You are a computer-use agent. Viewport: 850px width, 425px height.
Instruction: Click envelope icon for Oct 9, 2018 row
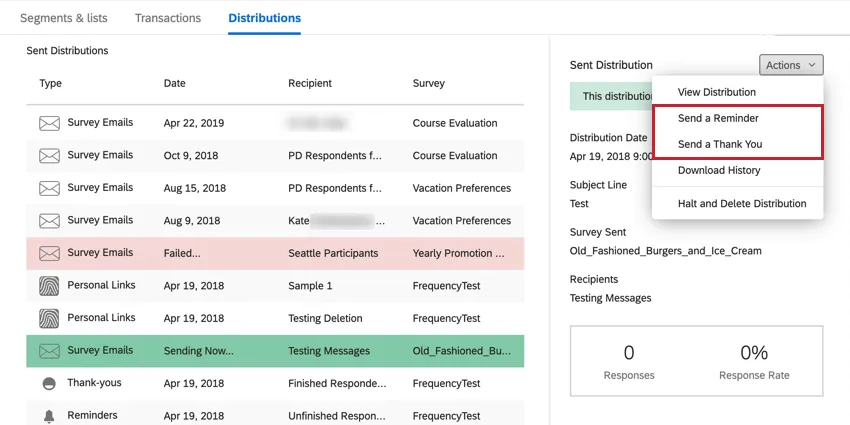(49, 156)
